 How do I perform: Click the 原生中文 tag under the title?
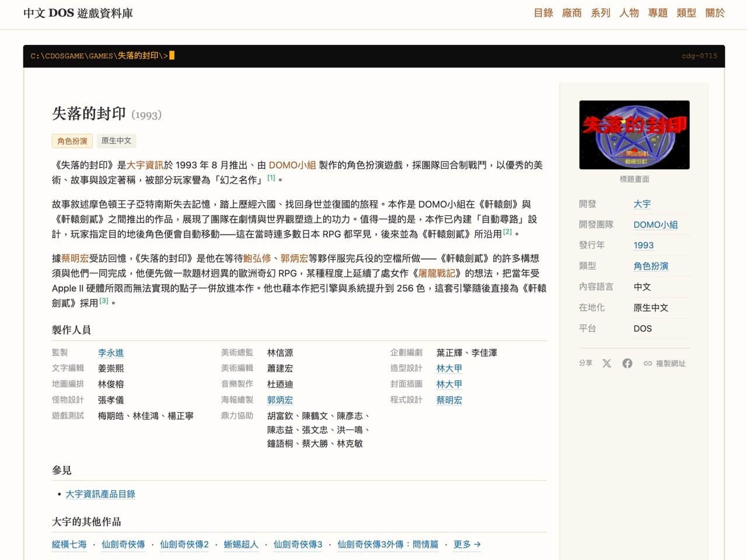(117, 141)
